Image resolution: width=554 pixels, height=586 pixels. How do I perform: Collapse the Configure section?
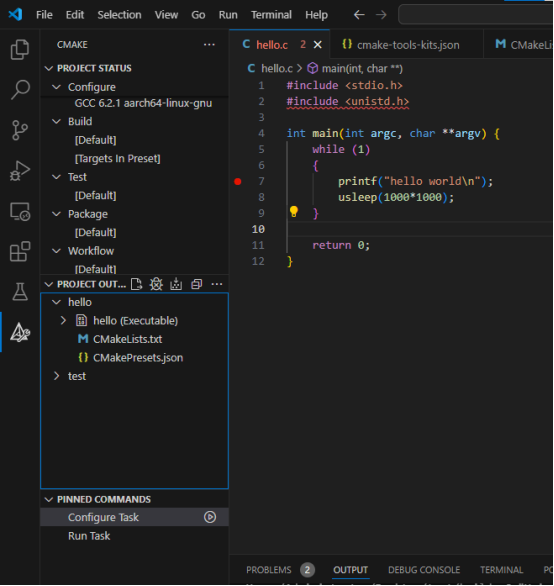pyautogui.click(x=56, y=87)
